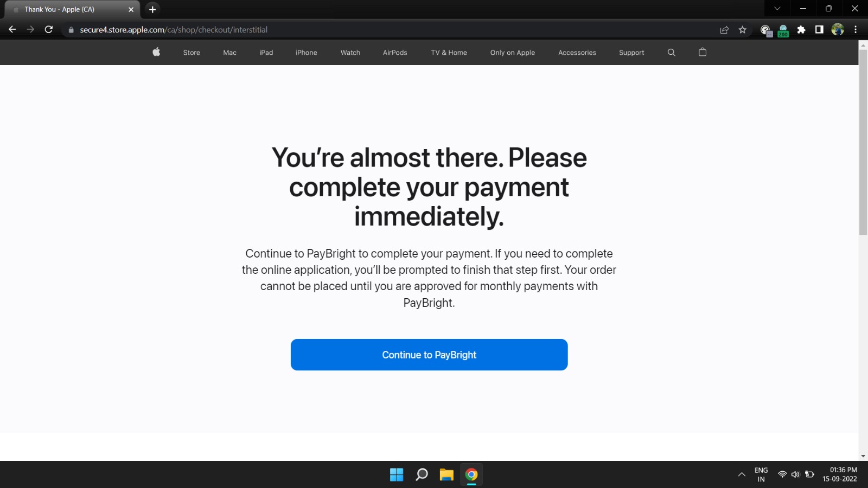Image resolution: width=868 pixels, height=488 pixels.
Task: Open the Only on Apple menu
Action: [513, 53]
